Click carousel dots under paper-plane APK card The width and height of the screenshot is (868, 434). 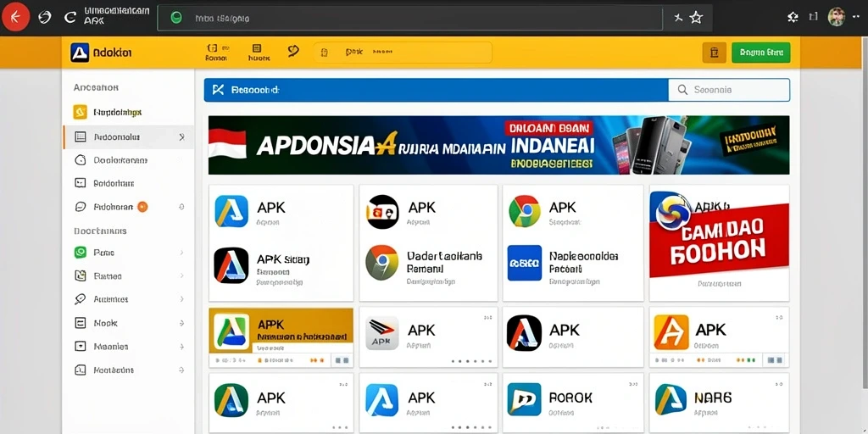(471, 361)
